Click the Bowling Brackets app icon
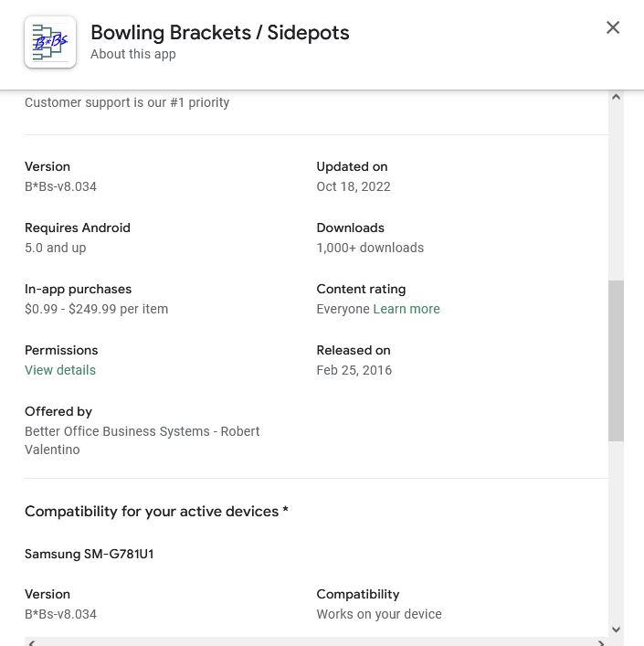The image size is (644, 646). pyautogui.click(x=50, y=42)
